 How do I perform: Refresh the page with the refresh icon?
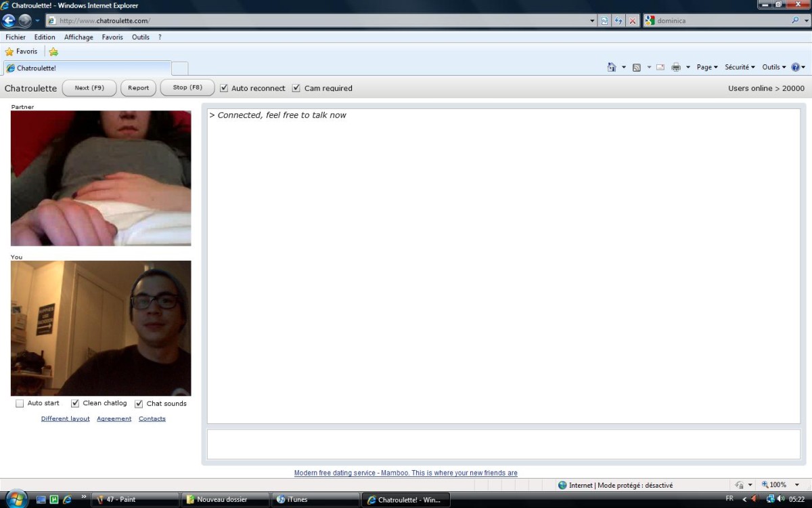[x=618, y=21]
